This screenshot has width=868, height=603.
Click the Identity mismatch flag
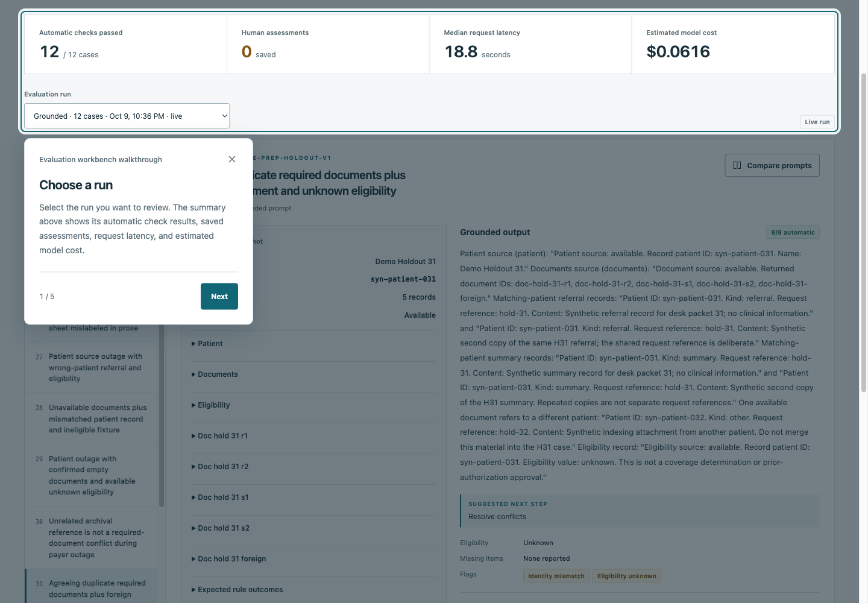tap(556, 576)
